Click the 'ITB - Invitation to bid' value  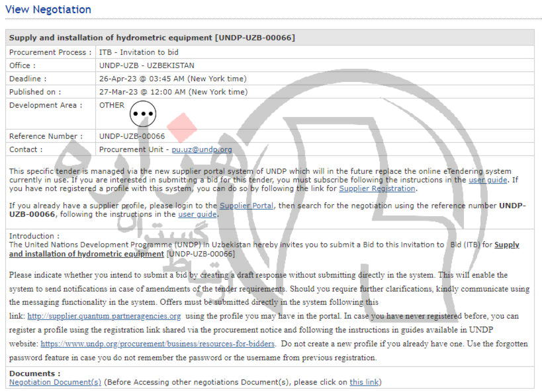click(x=139, y=52)
